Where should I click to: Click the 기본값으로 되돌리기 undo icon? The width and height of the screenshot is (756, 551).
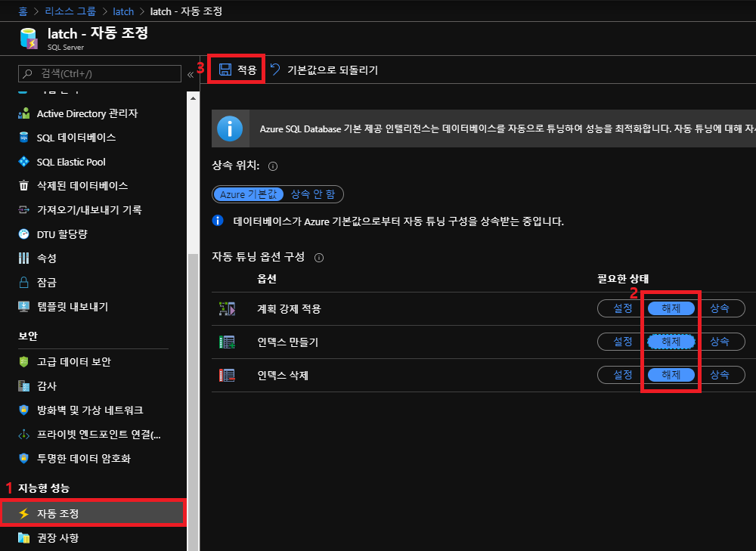pos(275,70)
